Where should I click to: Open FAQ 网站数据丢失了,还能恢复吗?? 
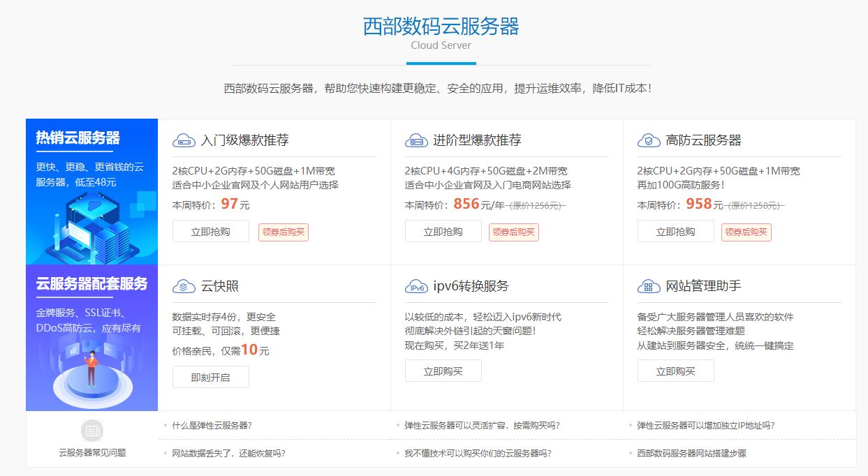(x=229, y=453)
